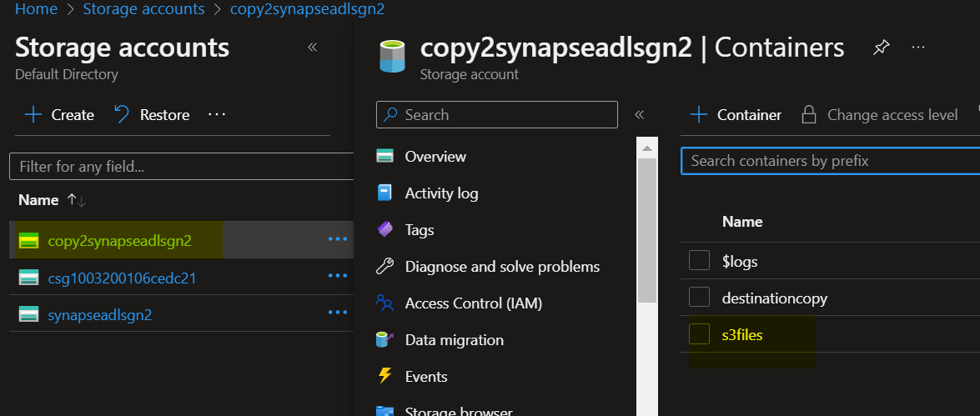This screenshot has height=416, width=980.
Task: Go to the Home breadcrumb
Action: [x=36, y=8]
